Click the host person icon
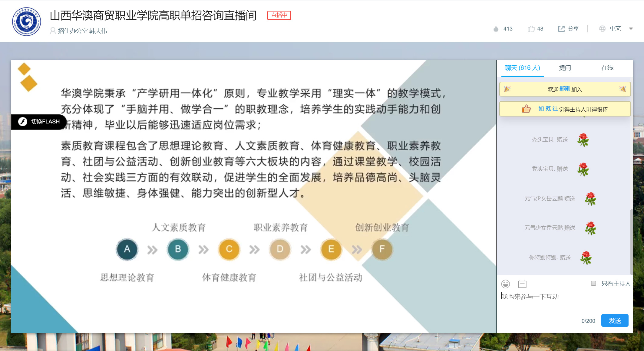This screenshot has height=351, width=644. [53, 31]
